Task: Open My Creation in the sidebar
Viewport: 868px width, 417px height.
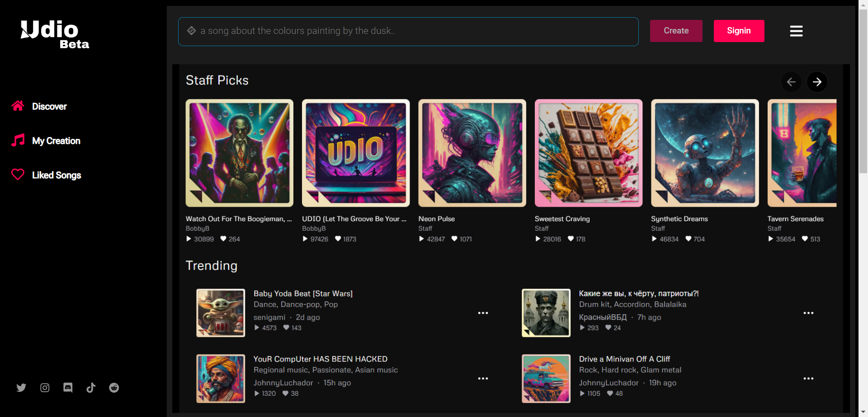Action: (56, 141)
